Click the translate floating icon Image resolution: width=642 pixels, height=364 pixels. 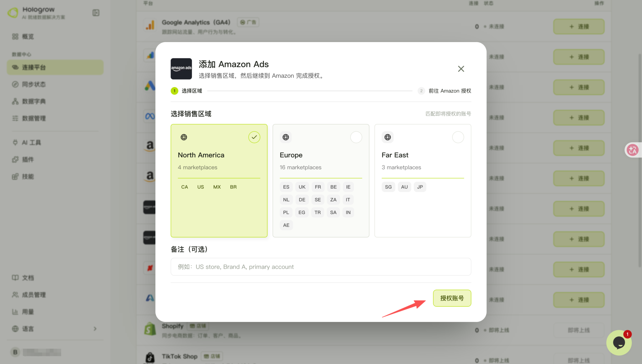point(633,150)
